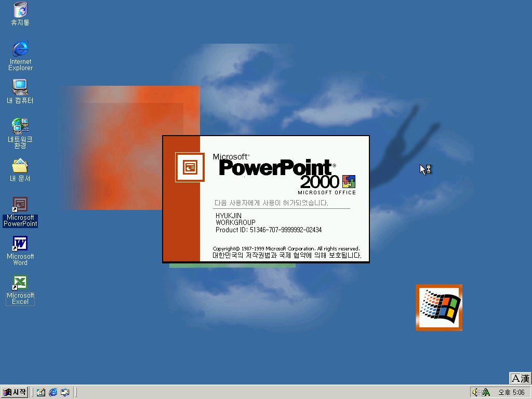The width and height of the screenshot is (532, 399).
Task: Click the Product ID number text
Action: coord(269,230)
